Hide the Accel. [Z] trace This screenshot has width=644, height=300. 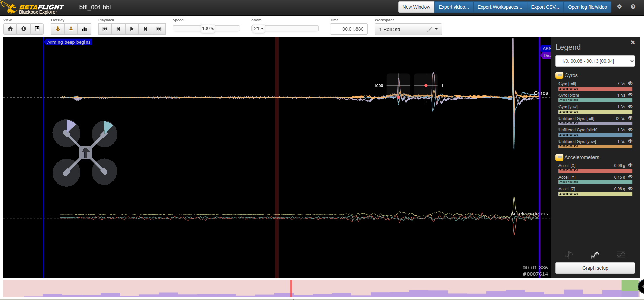pyautogui.click(x=630, y=189)
